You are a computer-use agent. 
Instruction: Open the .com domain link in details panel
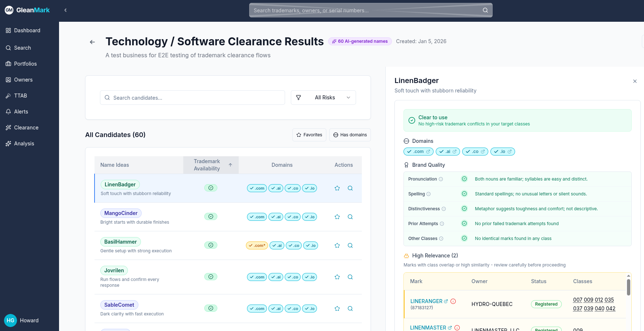click(418, 152)
